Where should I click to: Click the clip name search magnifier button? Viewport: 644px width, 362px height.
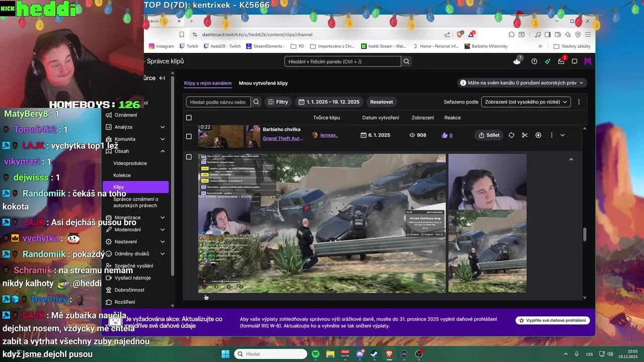click(x=256, y=102)
